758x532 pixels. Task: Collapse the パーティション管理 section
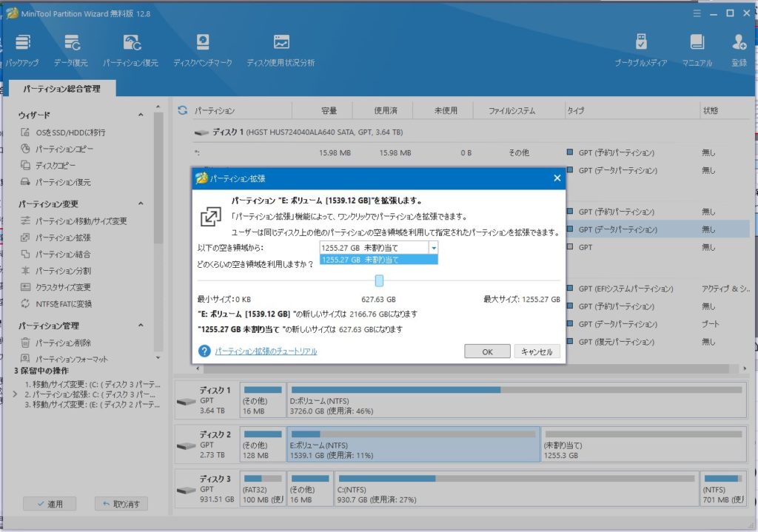[141, 326]
